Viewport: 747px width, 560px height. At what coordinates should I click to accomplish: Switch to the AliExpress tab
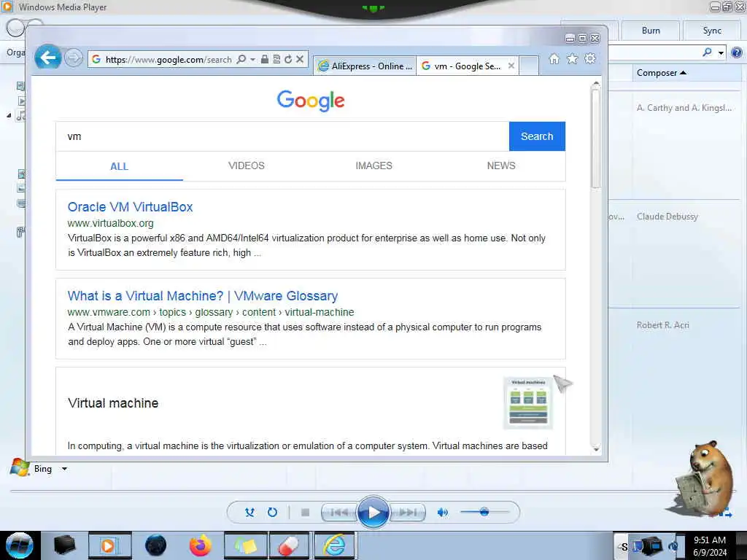point(365,66)
